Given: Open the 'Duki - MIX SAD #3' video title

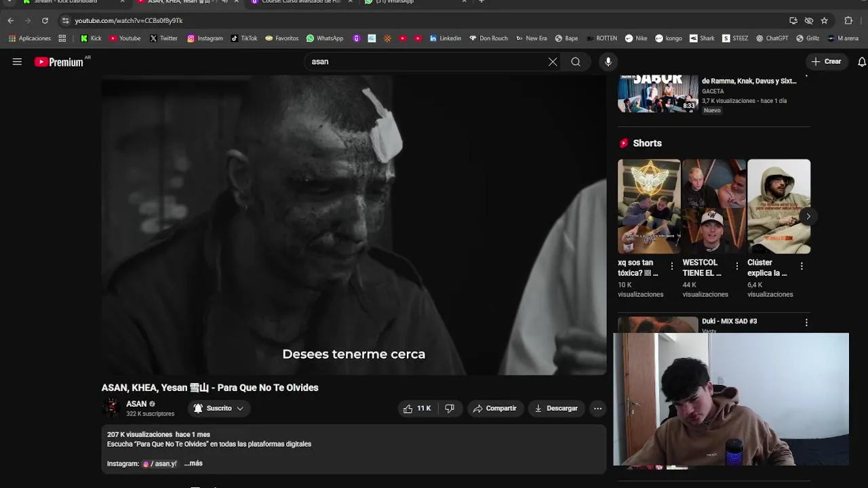Looking at the screenshot, I should (729, 321).
